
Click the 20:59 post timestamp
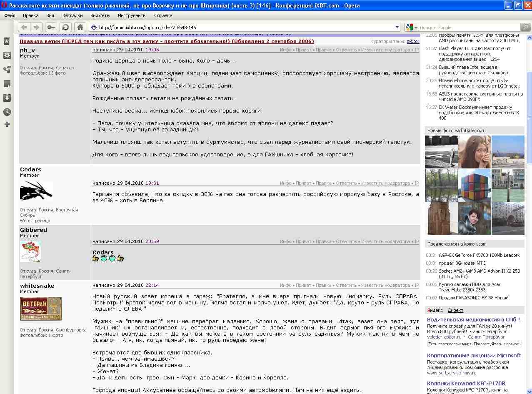[x=152, y=241]
